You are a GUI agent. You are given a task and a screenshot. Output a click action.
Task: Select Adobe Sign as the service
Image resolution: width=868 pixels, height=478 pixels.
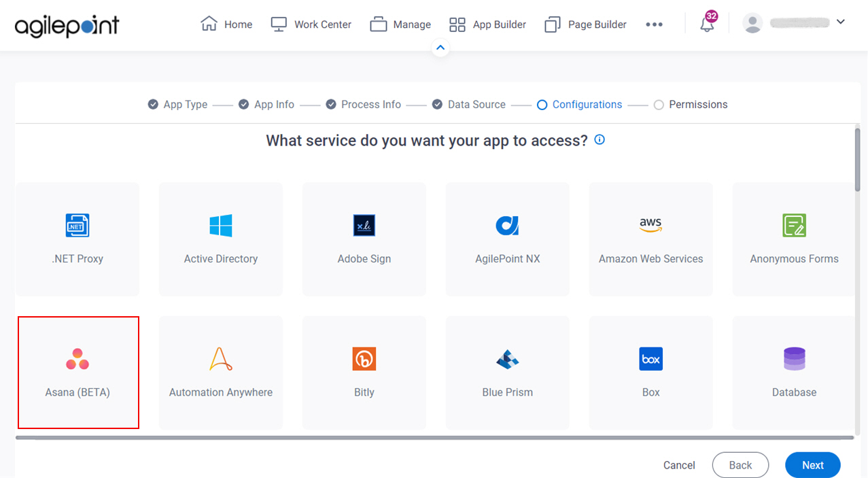[364, 239]
